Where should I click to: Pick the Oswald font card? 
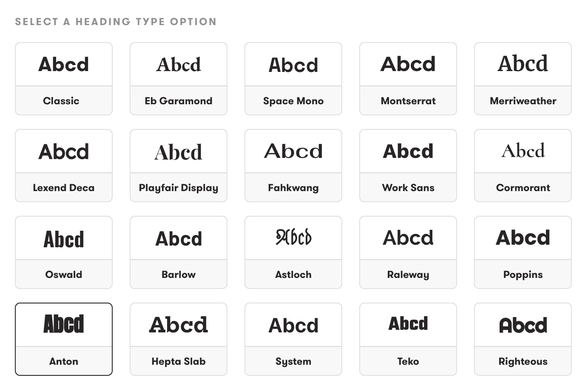coord(64,252)
